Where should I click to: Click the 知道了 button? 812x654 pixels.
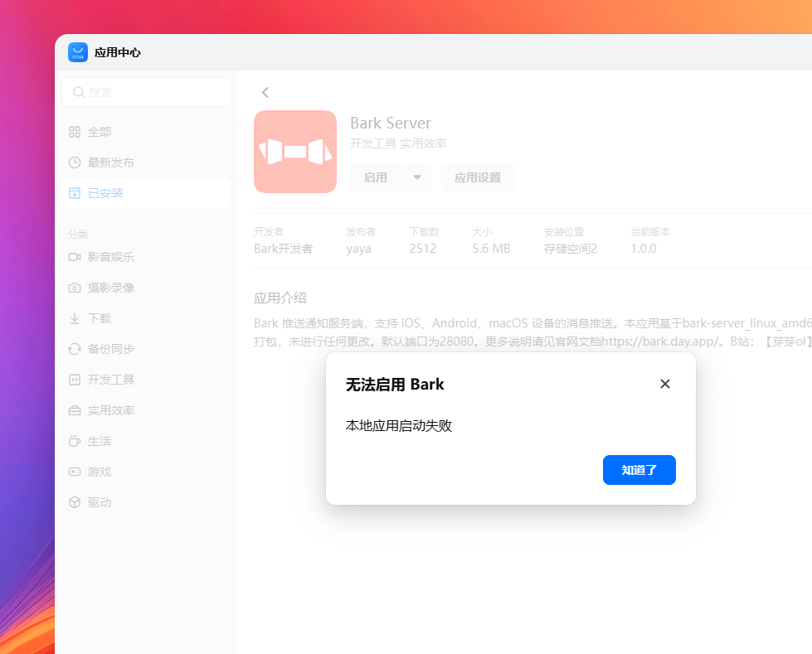639,470
